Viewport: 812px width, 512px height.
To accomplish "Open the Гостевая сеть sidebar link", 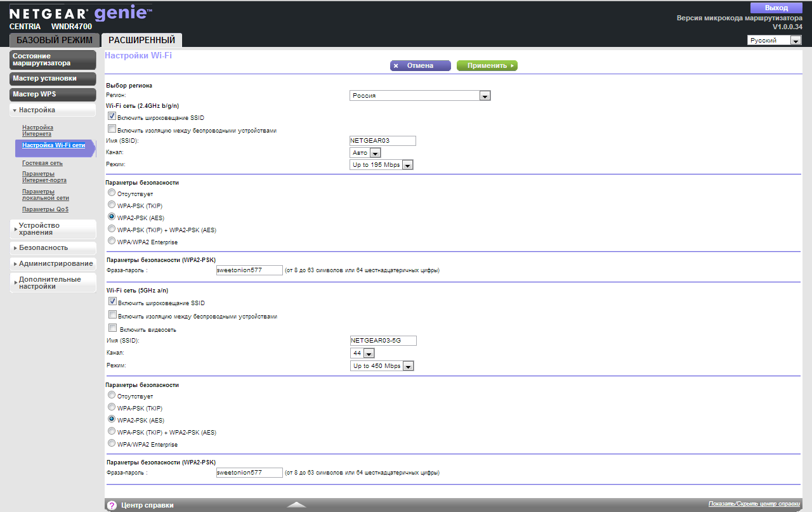I will point(42,164).
